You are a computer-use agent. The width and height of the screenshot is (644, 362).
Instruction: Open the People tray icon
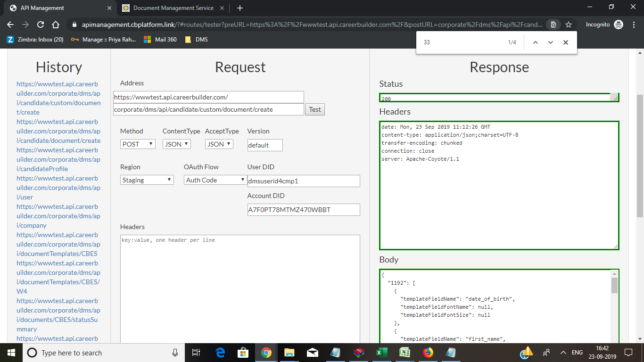[546, 353]
